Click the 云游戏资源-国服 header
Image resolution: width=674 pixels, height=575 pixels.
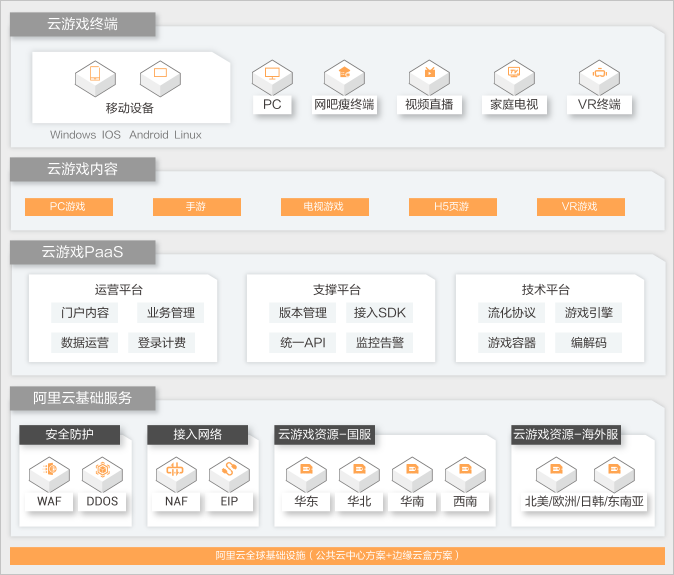tap(325, 434)
